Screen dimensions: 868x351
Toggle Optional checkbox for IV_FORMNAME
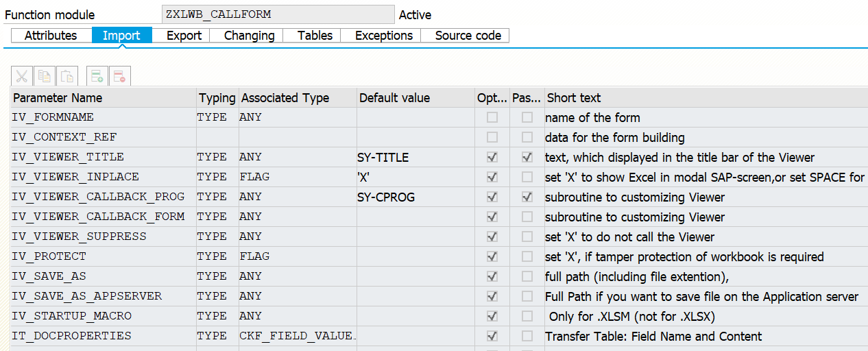click(492, 117)
